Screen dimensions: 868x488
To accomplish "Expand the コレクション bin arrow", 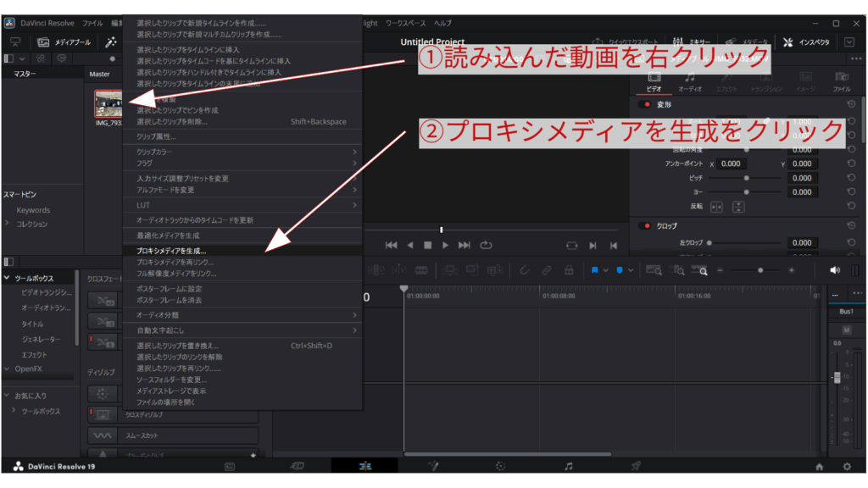I will tap(7, 224).
